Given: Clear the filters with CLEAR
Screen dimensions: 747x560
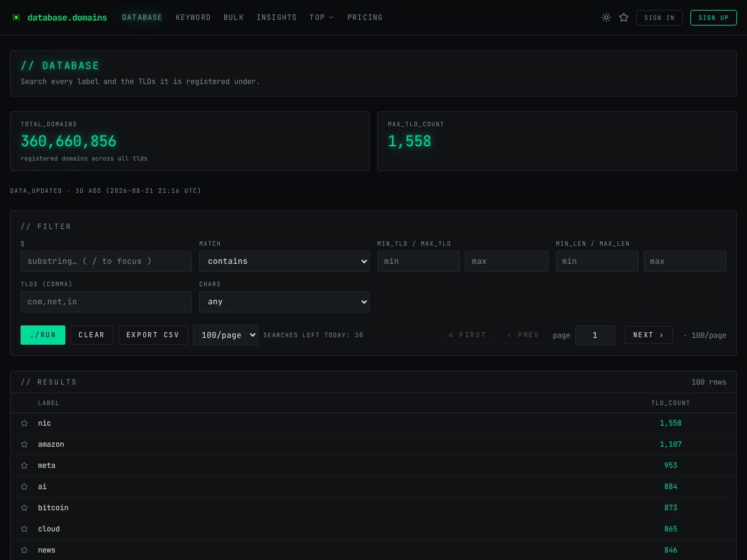Looking at the screenshot, I should (92, 335).
